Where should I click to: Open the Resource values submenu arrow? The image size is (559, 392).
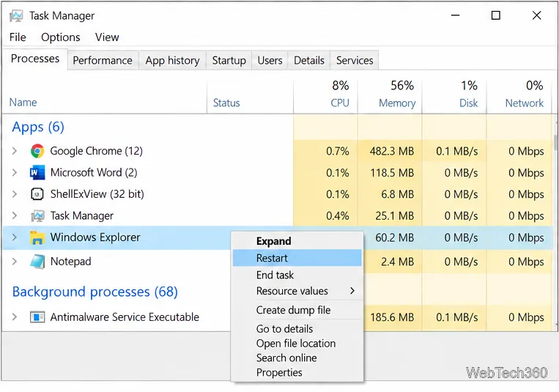352,291
